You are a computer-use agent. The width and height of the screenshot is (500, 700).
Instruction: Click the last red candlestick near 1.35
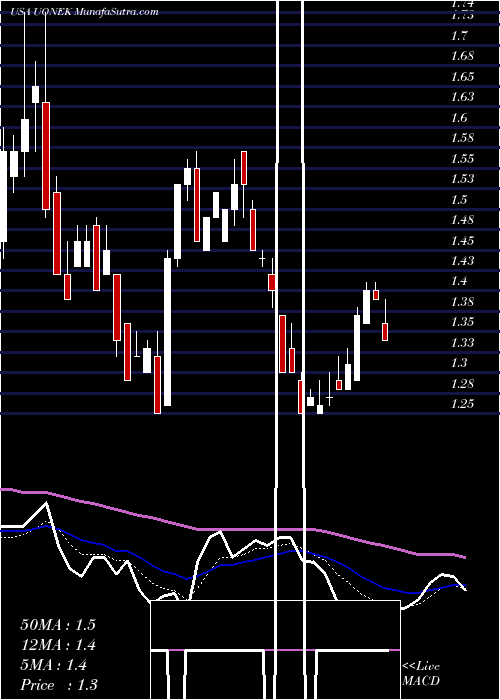click(385, 332)
